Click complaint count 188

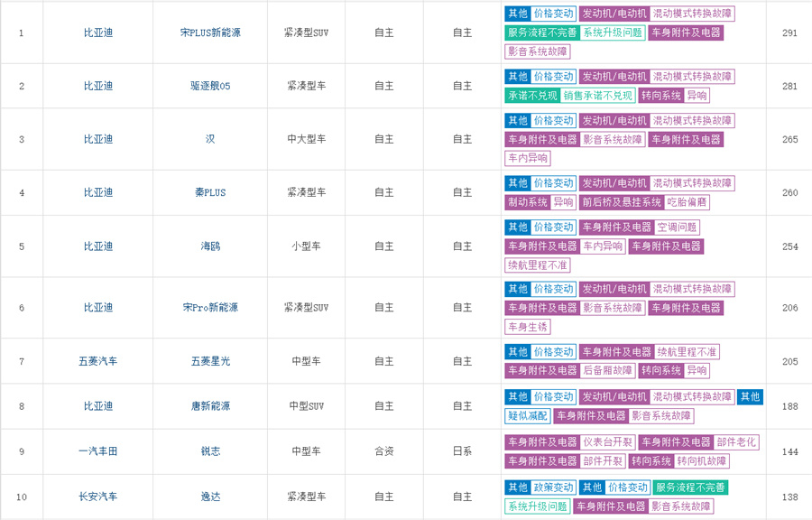pyautogui.click(x=789, y=406)
